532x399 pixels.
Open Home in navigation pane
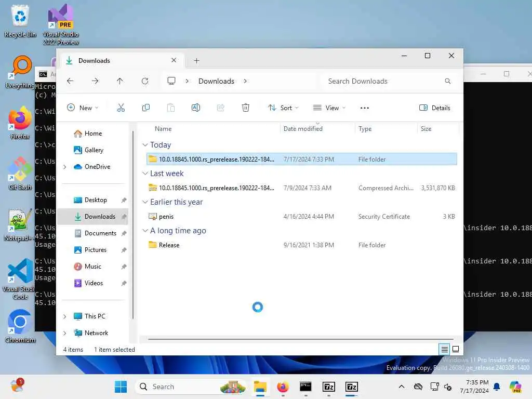click(93, 134)
